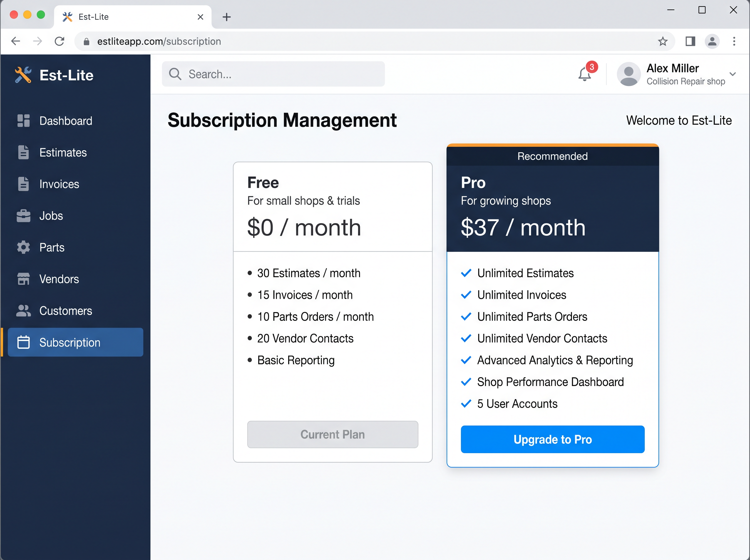Click the Recommended banner on Pro
750x560 pixels.
(x=552, y=156)
